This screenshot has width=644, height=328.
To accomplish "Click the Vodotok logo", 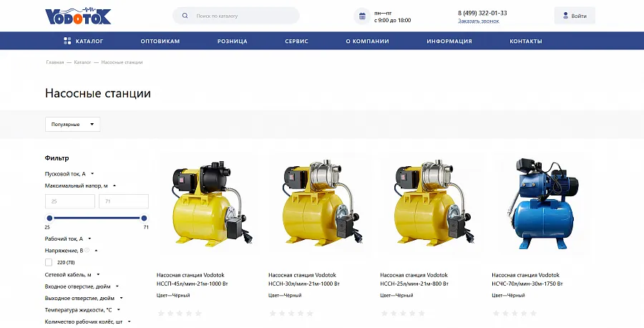I will point(78,16).
